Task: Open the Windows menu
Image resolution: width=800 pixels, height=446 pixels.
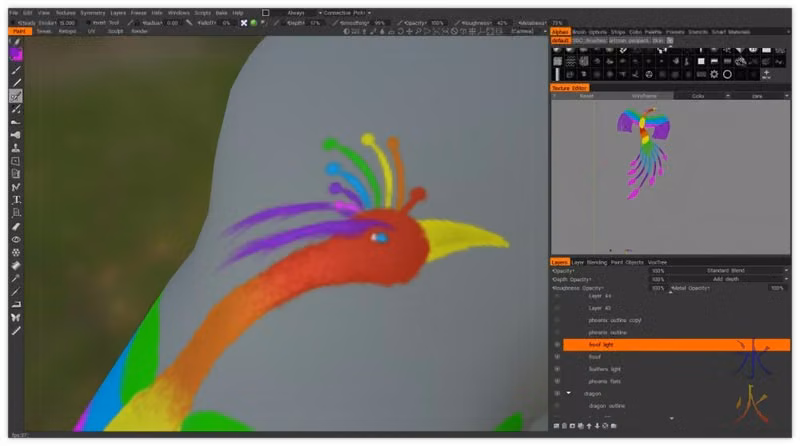Action: [x=178, y=13]
